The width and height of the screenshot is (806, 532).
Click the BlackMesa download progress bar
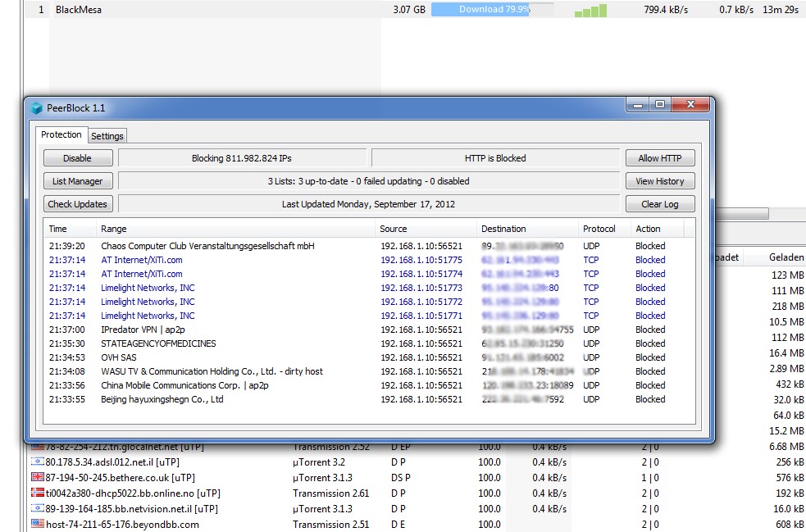pyautogui.click(x=492, y=10)
